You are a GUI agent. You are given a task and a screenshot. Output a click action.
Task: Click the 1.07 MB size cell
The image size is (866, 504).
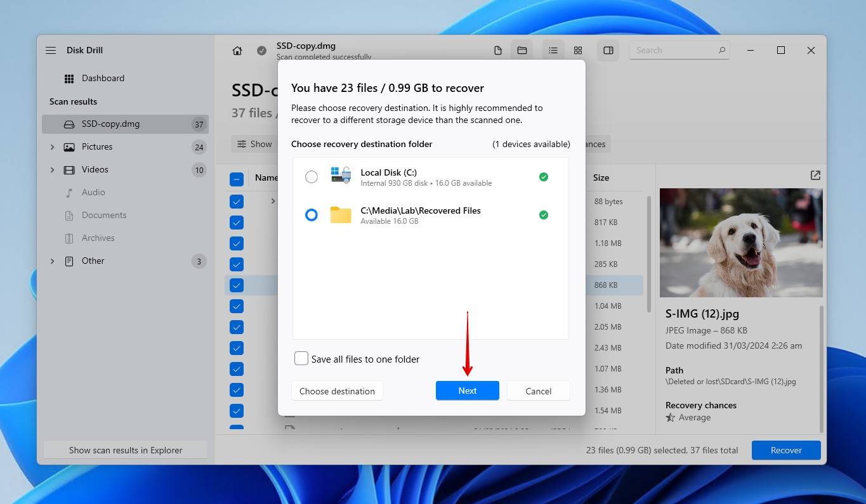tap(608, 369)
